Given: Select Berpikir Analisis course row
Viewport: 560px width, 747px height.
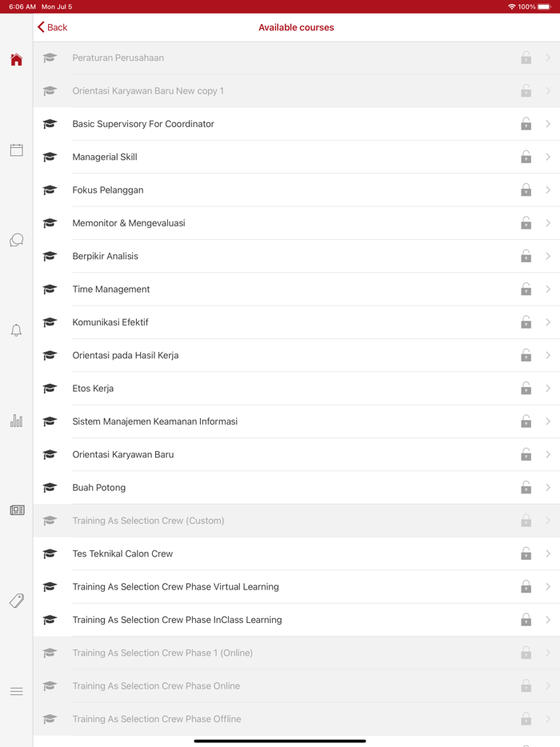Looking at the screenshot, I should tap(106, 257).
